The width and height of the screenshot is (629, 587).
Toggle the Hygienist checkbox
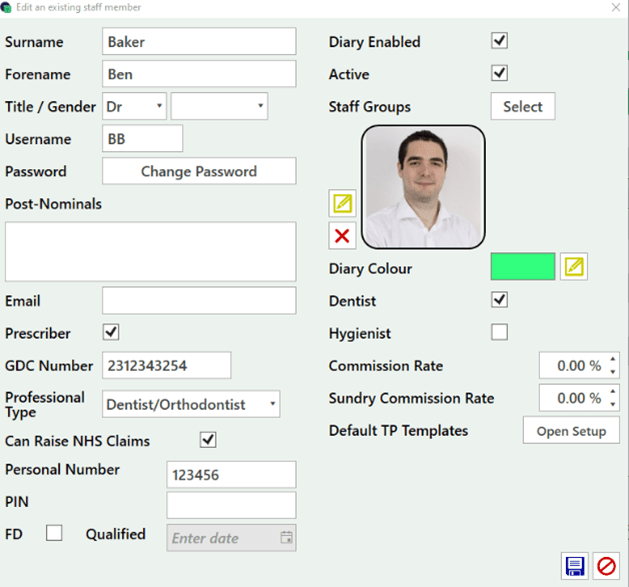tap(499, 332)
